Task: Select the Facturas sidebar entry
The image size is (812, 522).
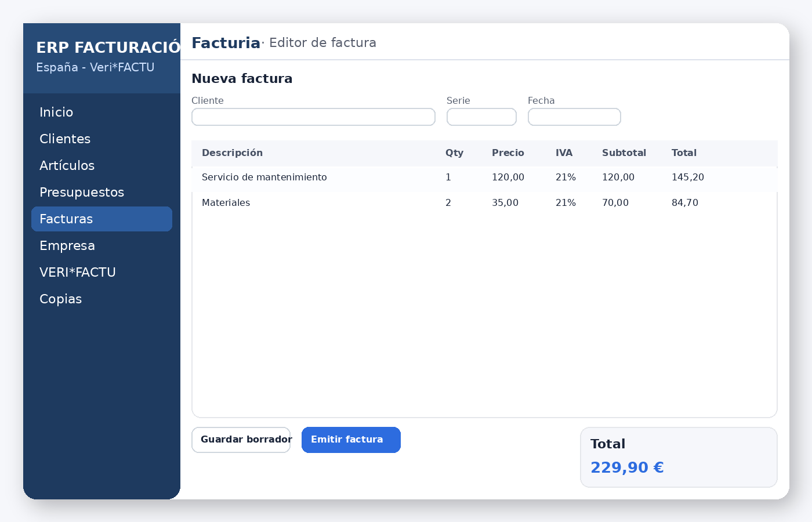Action: [66, 219]
